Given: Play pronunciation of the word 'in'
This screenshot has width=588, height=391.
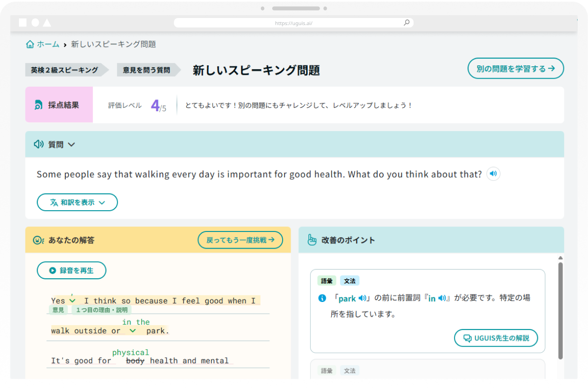Looking at the screenshot, I should coord(442,298).
